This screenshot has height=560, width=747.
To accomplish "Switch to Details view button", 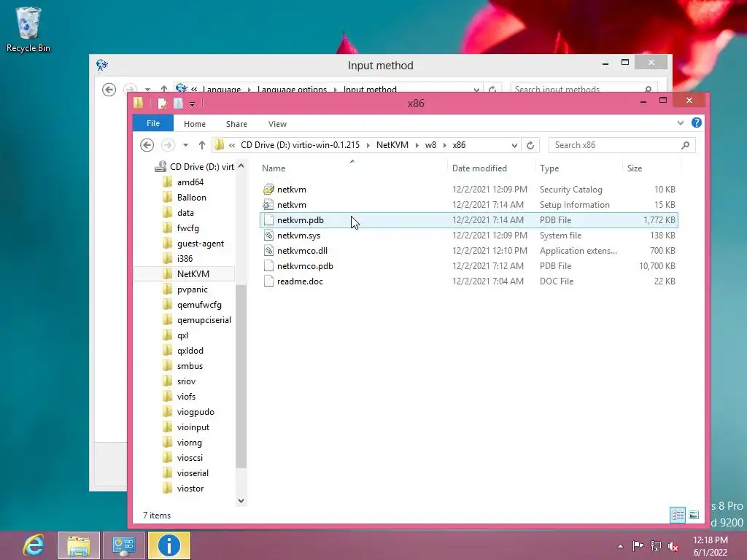I will tap(678, 515).
